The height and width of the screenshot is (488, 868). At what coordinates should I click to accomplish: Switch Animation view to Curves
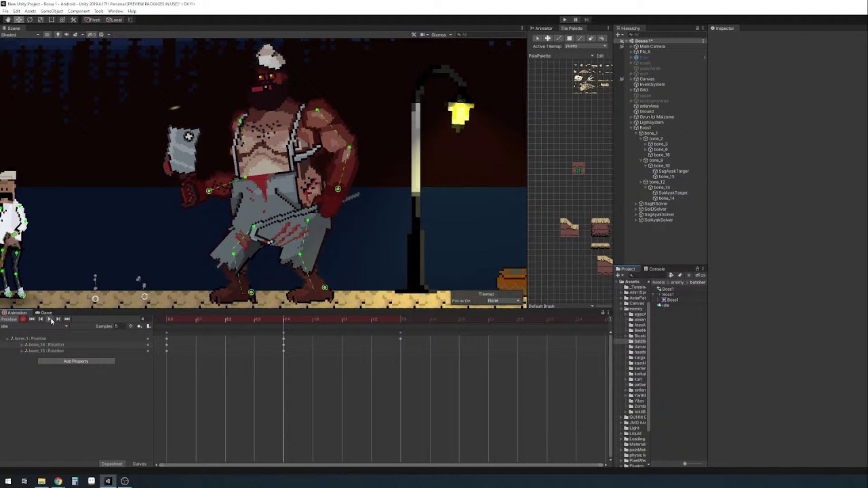coord(139,464)
